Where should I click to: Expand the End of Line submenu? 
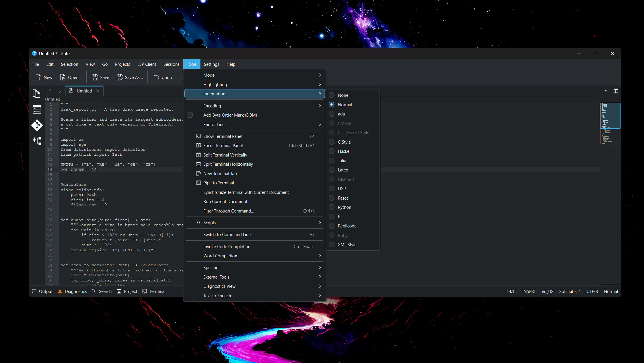pyautogui.click(x=254, y=124)
